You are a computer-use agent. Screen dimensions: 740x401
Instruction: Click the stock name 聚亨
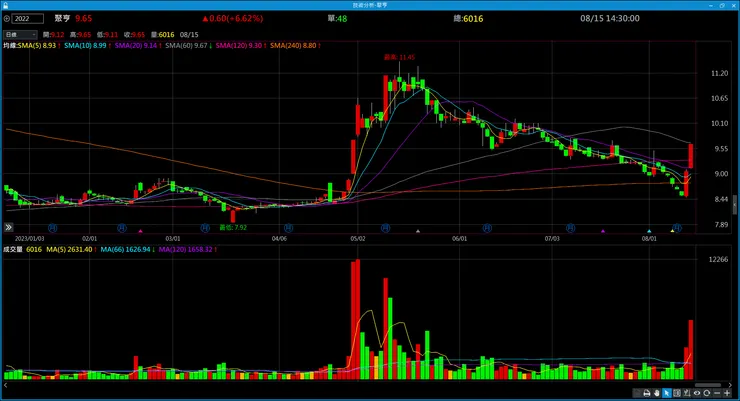(62, 18)
